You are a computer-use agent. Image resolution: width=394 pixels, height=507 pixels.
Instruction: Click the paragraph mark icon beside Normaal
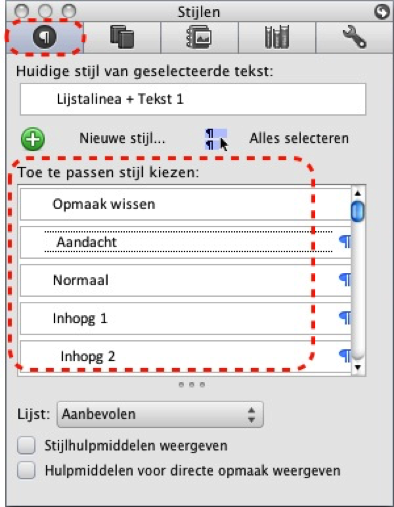[x=345, y=280]
